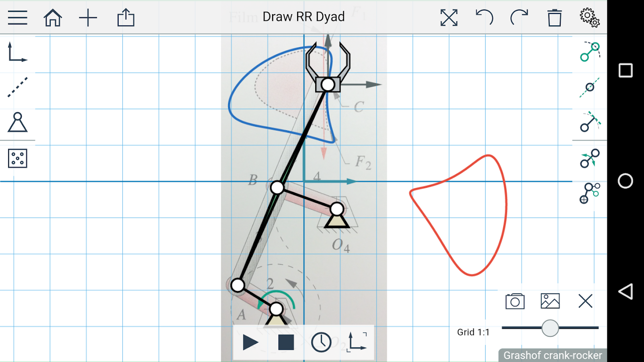This screenshot has width=644, height=362.
Task: Select the green RR dyad arc tool
Action: pos(590,52)
